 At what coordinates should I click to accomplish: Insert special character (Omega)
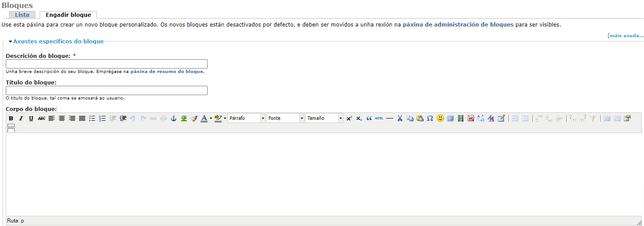pyautogui.click(x=430, y=118)
